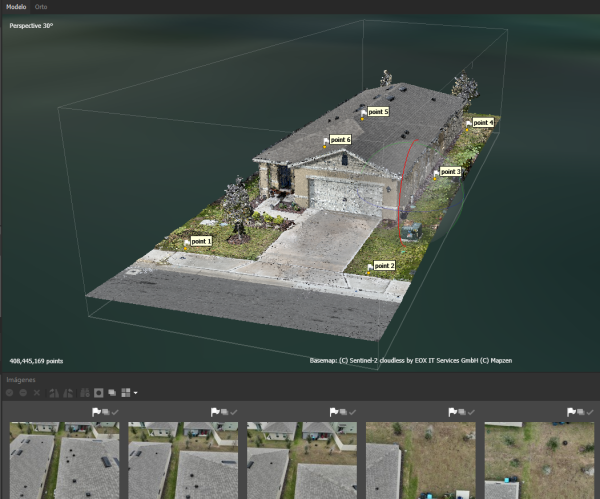
Task: Switch to the Orto tab
Action: tap(41, 6)
